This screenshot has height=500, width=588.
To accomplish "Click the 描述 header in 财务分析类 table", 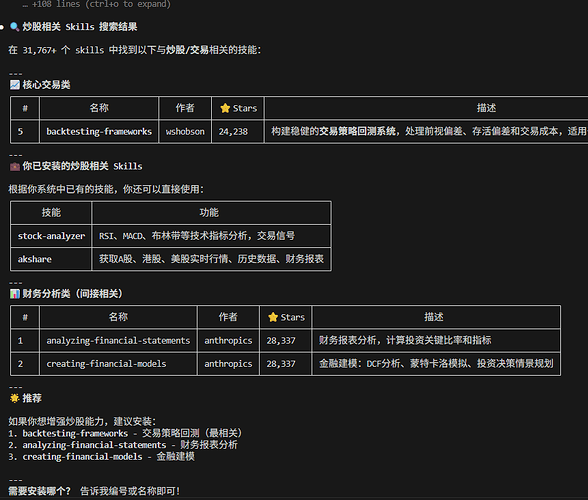I will (436, 317).
